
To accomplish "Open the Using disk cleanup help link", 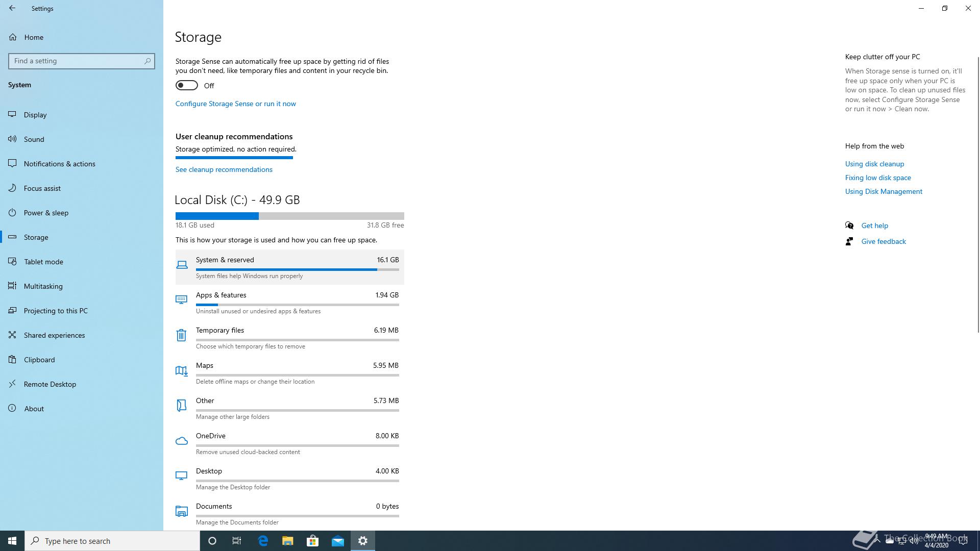I will coord(874,164).
